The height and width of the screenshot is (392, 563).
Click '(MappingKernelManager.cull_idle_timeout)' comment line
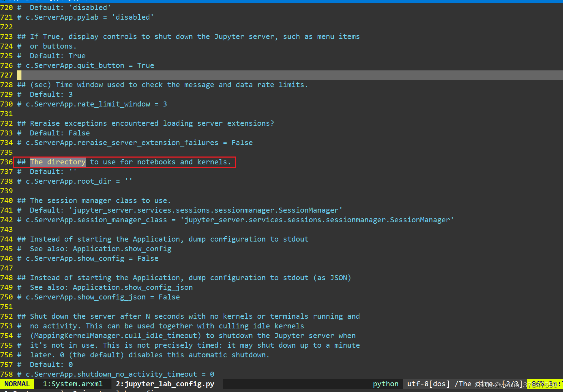point(186,336)
